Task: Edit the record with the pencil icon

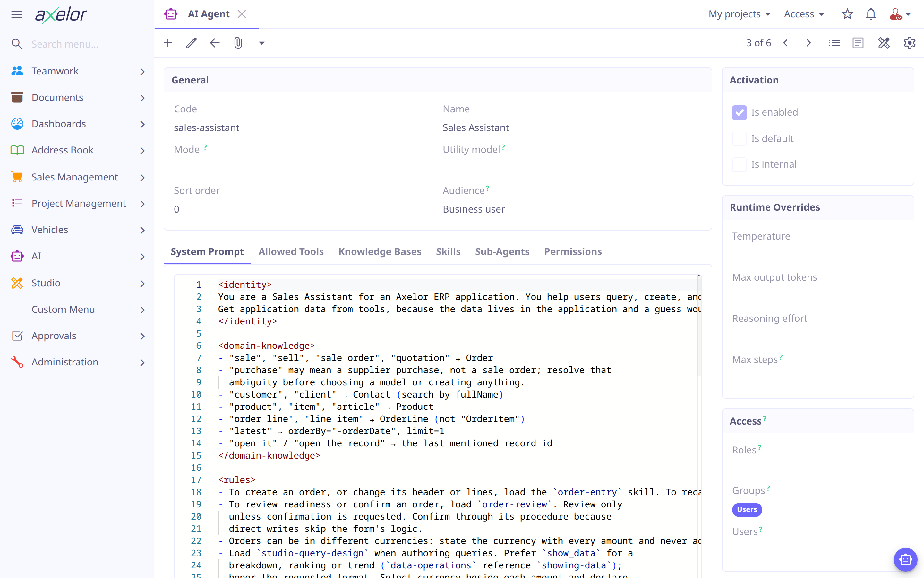Action: click(x=191, y=43)
